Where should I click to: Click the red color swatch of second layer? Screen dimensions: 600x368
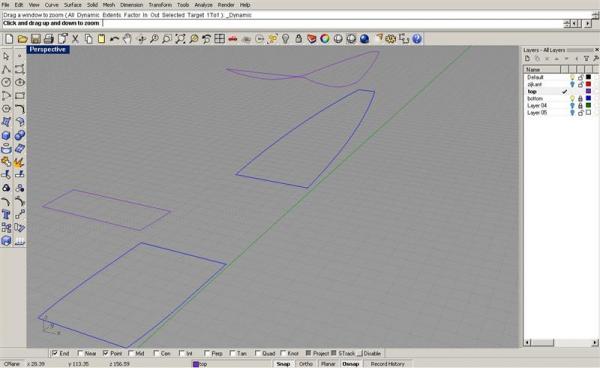coord(588,84)
